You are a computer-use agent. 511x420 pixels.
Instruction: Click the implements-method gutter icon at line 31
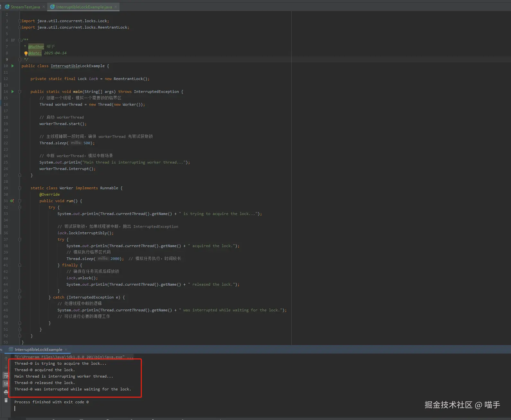[12, 201]
